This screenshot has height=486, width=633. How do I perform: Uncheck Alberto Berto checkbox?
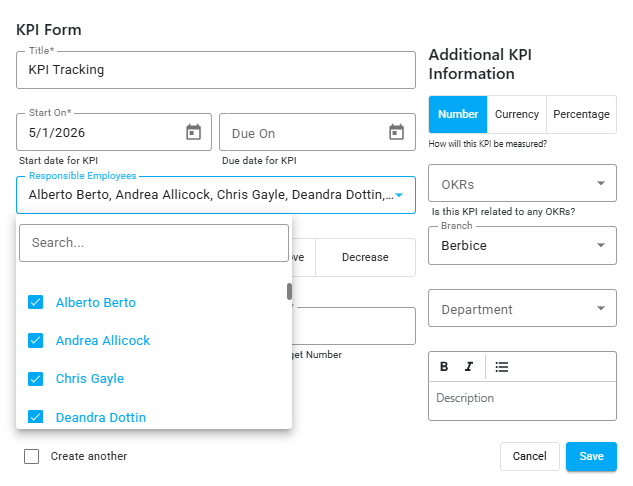(36, 302)
